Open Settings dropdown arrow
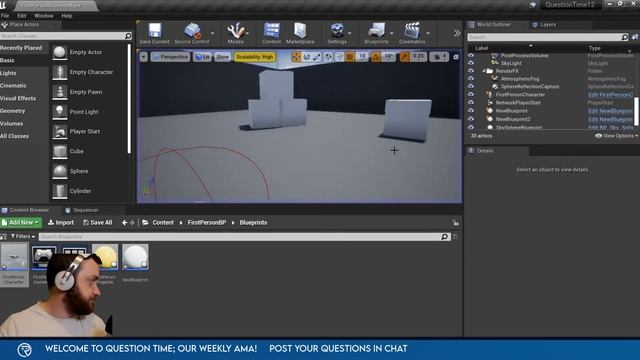The width and height of the screenshot is (640, 360). 350,33
